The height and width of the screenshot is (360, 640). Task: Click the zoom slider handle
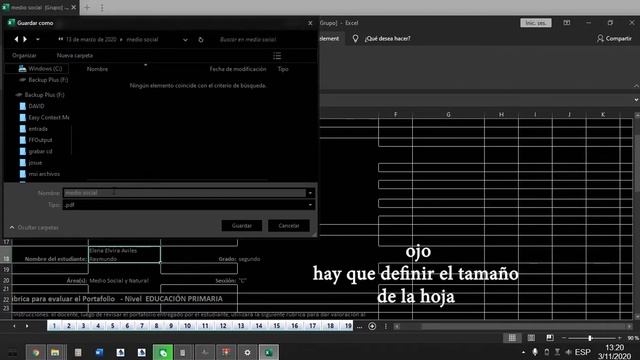click(x=590, y=338)
